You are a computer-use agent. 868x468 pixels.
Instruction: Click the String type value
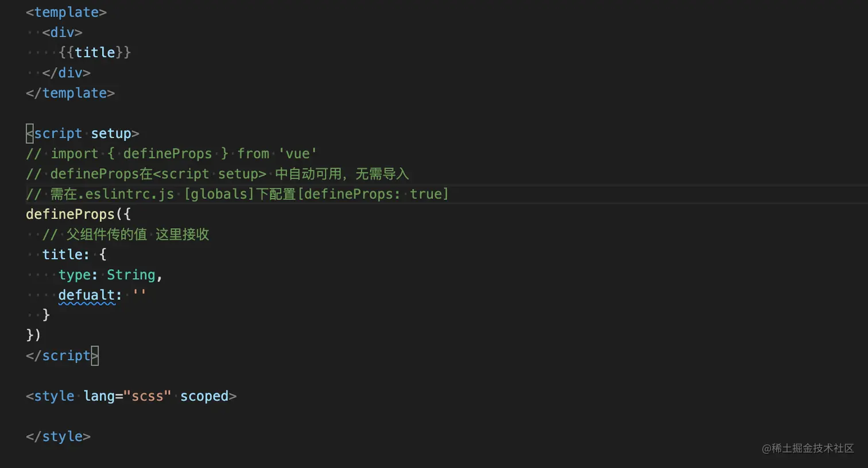131,275
